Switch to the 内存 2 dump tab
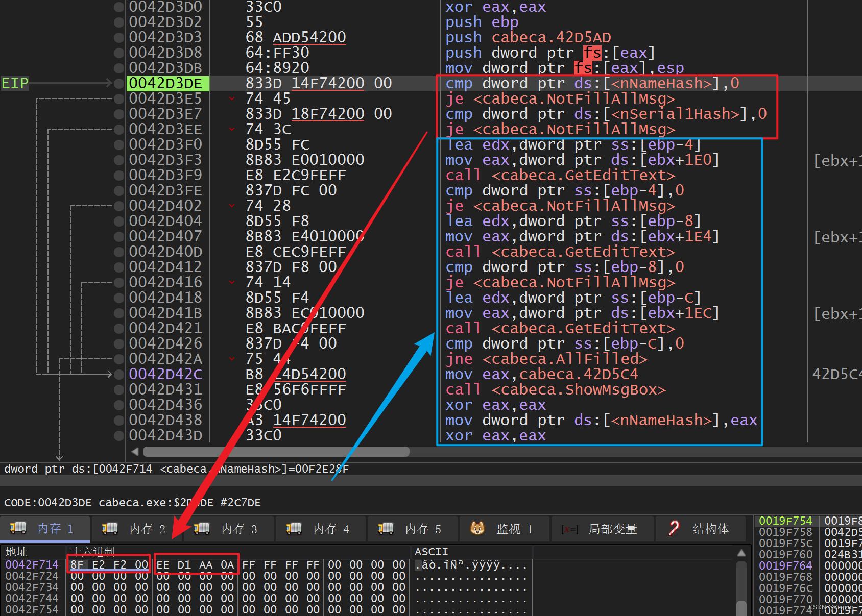Viewport: 862px width, 616px height. click(x=137, y=529)
